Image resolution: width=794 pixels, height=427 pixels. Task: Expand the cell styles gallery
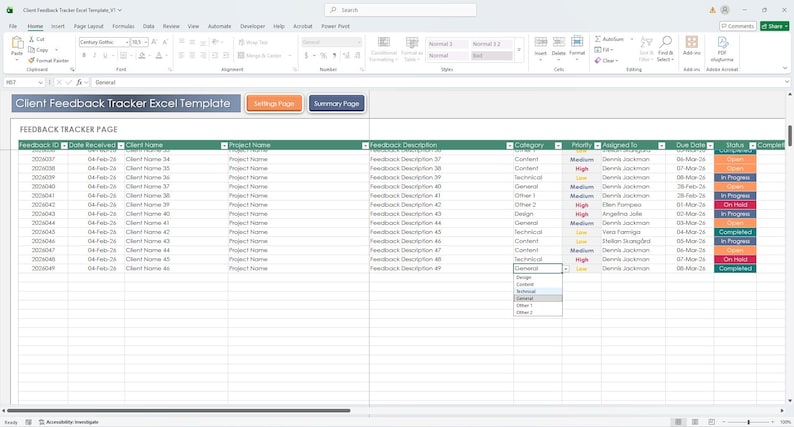519,50
